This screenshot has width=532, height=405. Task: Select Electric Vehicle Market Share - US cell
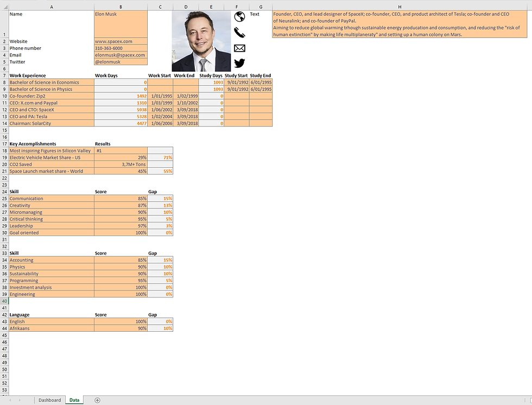click(x=52, y=157)
